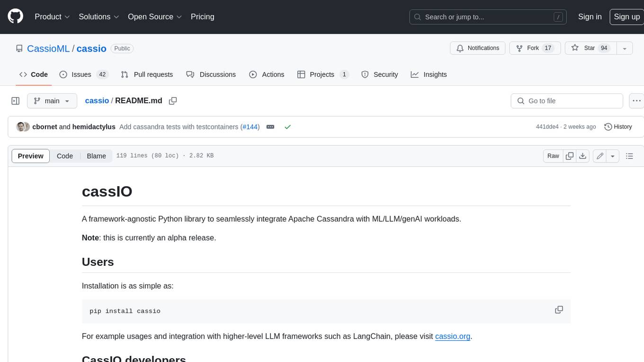
Task: Download the raw README file
Action: click(583, 156)
